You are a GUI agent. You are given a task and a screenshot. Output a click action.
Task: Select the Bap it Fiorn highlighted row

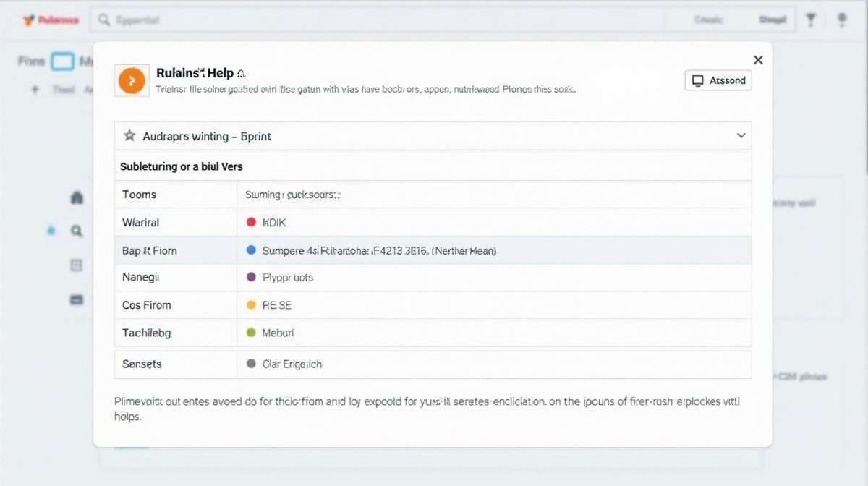click(x=433, y=250)
